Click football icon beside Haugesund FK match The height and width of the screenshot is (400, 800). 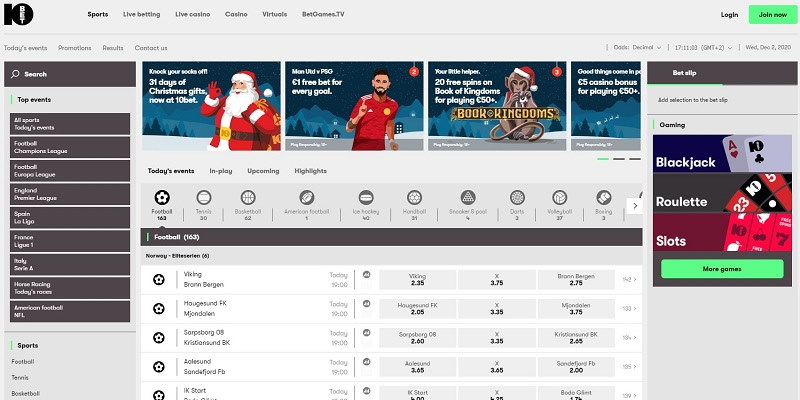click(159, 309)
